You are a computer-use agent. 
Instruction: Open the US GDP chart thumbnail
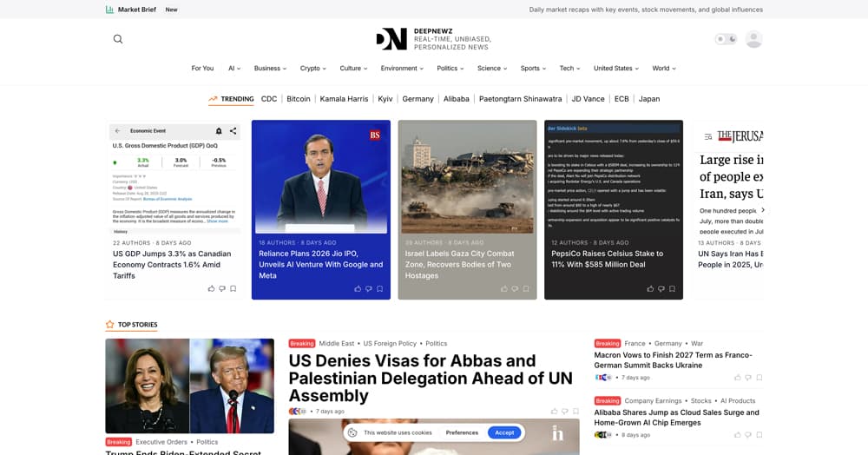click(175, 179)
